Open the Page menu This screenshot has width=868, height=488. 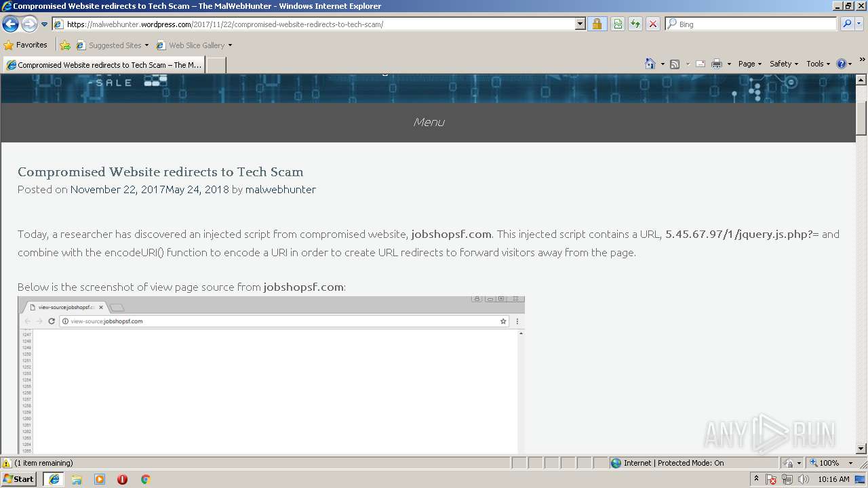click(750, 64)
